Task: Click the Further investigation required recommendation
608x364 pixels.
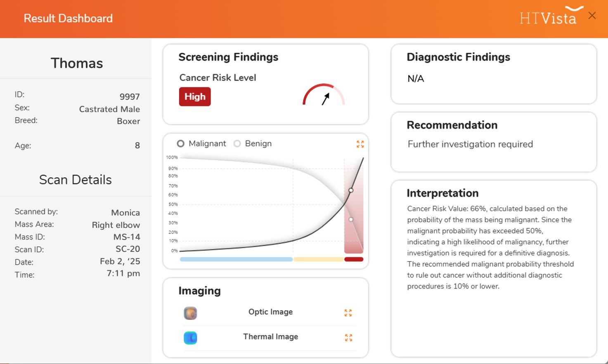Action: [470, 144]
